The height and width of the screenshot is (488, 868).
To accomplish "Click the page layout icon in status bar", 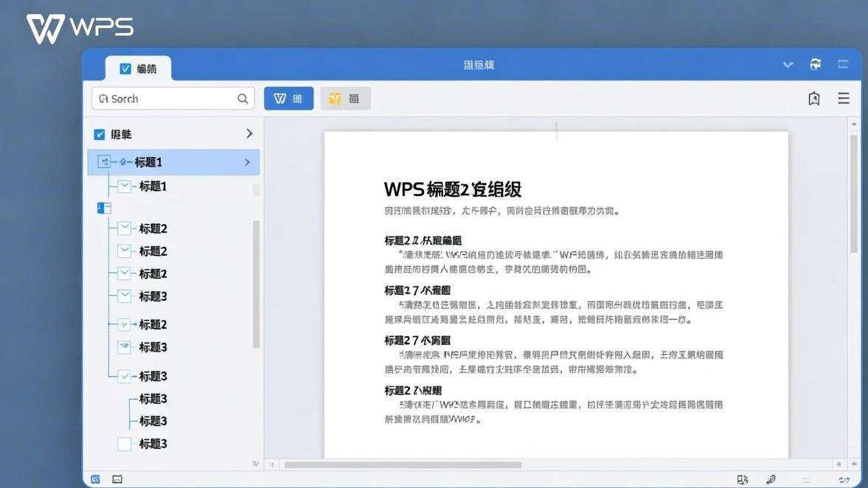I will [x=743, y=480].
